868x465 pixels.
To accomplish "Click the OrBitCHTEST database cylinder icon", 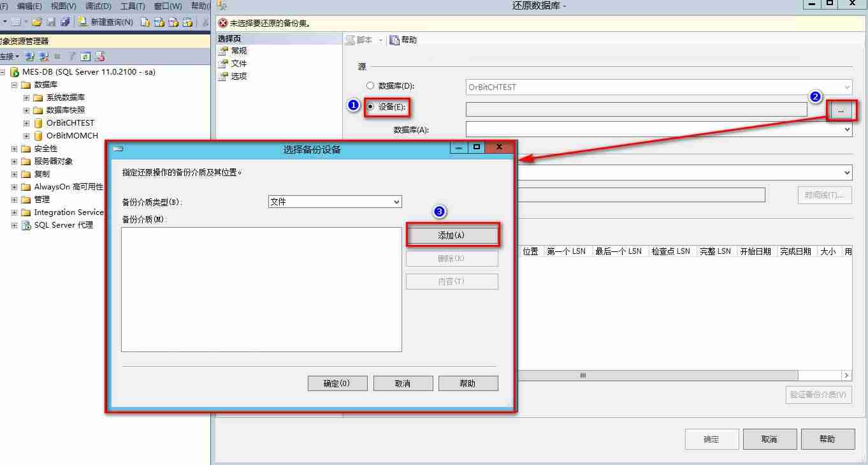I will click(x=38, y=123).
